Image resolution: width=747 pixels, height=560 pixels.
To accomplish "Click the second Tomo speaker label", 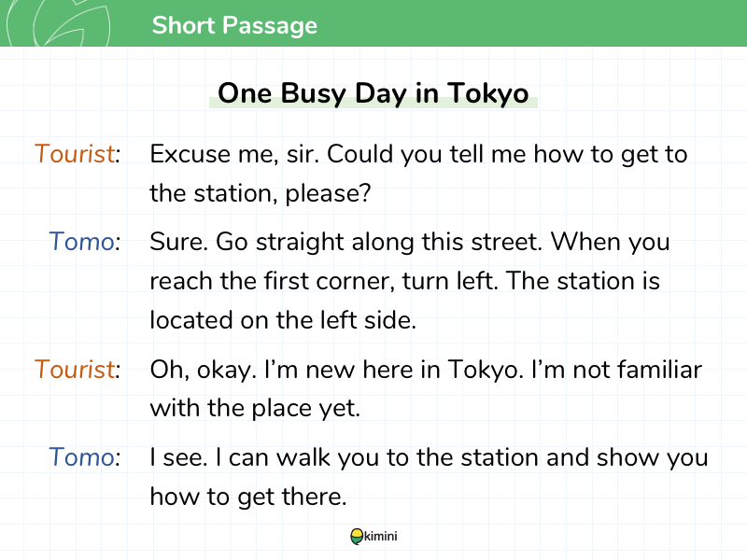I will click(x=84, y=457).
